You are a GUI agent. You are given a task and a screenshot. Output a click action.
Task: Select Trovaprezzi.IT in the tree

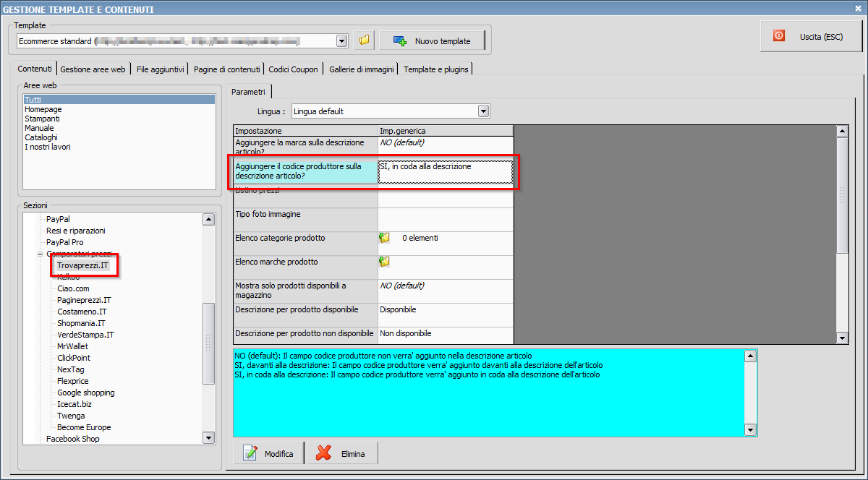coord(83,266)
